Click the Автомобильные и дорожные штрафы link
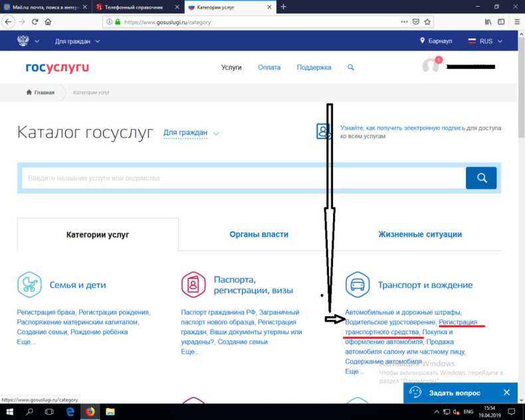 pyautogui.click(x=403, y=312)
